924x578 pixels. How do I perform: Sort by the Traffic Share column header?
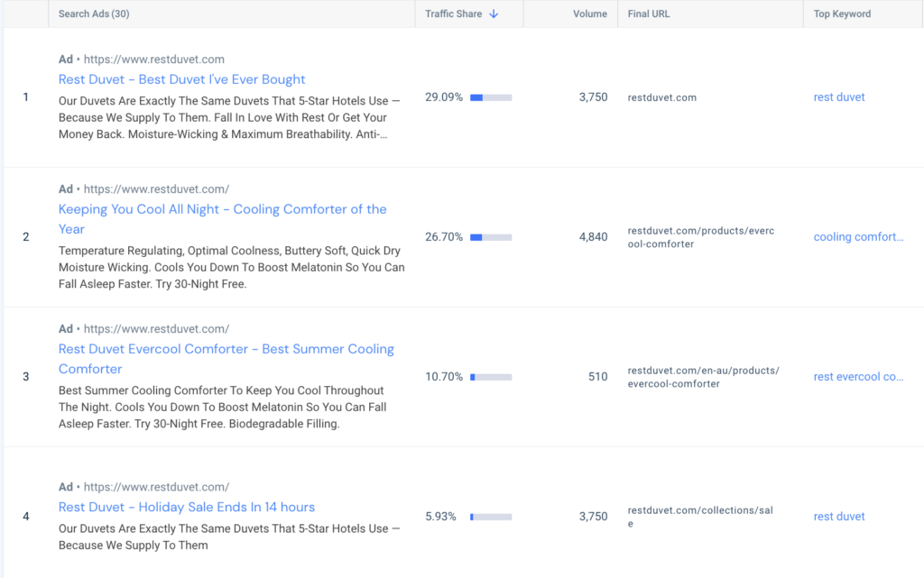(454, 14)
